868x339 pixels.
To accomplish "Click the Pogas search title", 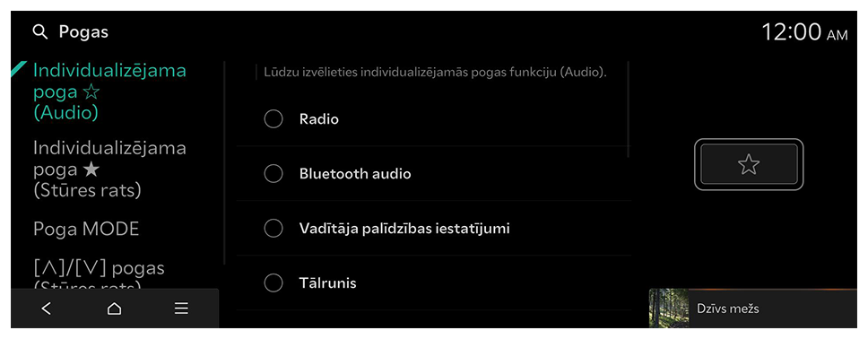I will tap(83, 32).
